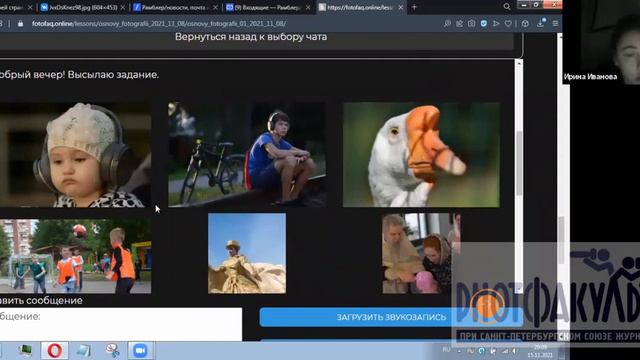Close the Рамблер/новости tab

[215, 7]
